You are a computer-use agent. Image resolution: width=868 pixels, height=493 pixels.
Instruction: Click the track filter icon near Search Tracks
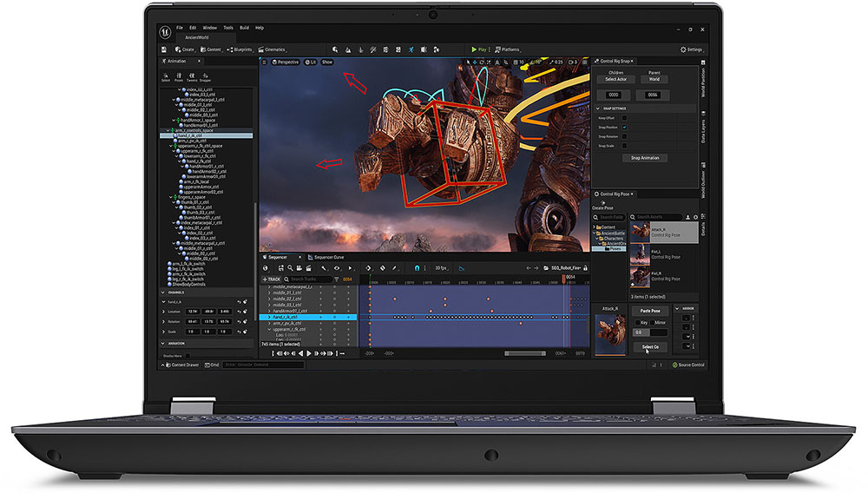click(336, 279)
